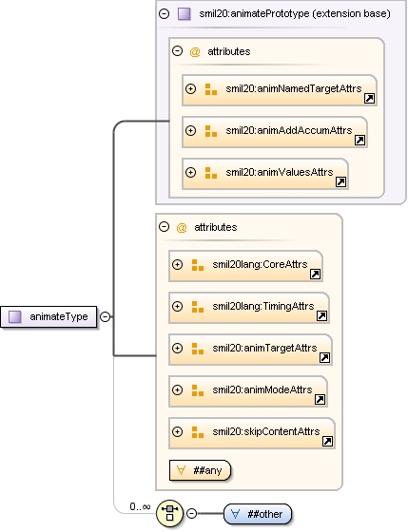Collapse the sequence compositor's ##other child
The image size is (408, 532).
click(x=191, y=513)
